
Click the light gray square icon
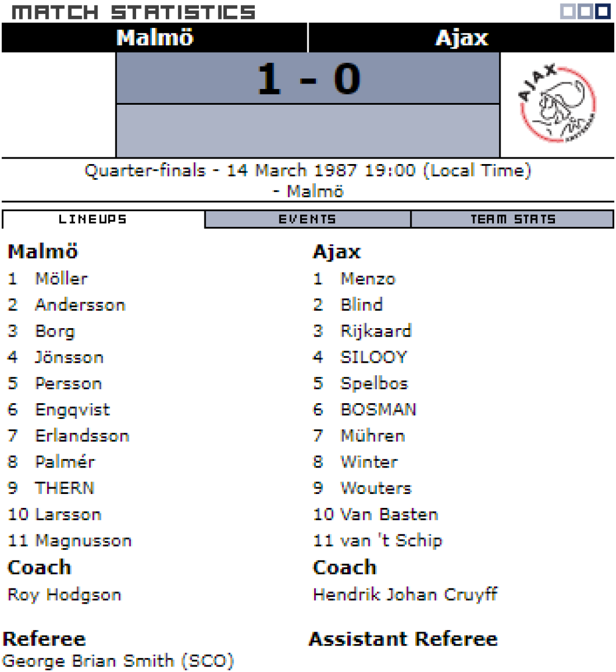coord(568,11)
